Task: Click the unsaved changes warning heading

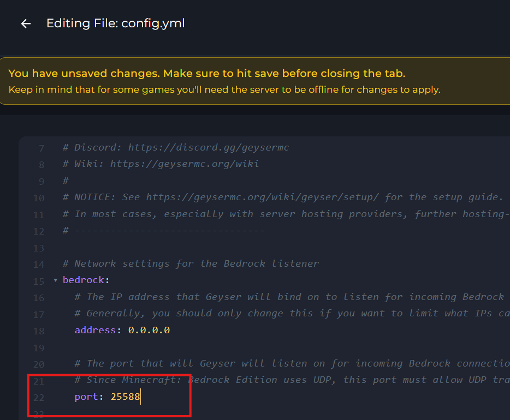Action: click(207, 74)
